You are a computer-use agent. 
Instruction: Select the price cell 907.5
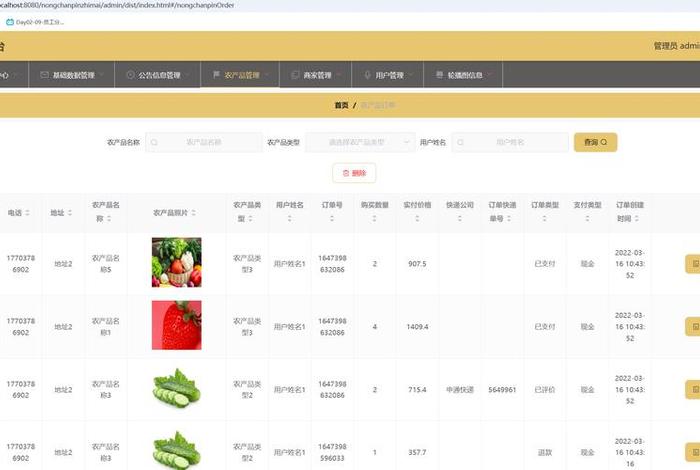tap(417, 264)
